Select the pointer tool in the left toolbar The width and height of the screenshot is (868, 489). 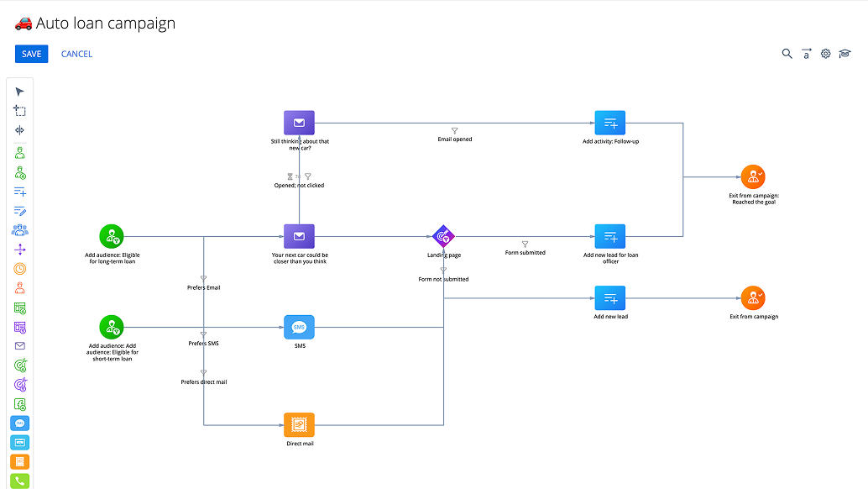(19, 91)
